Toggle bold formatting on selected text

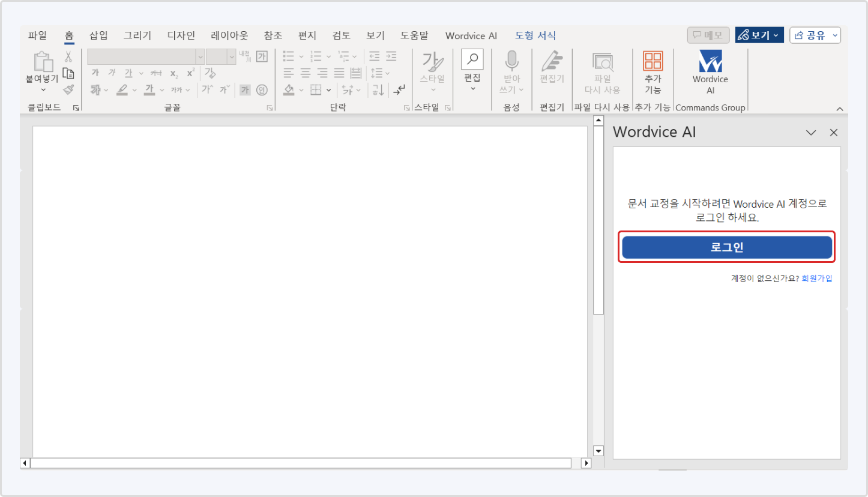95,73
